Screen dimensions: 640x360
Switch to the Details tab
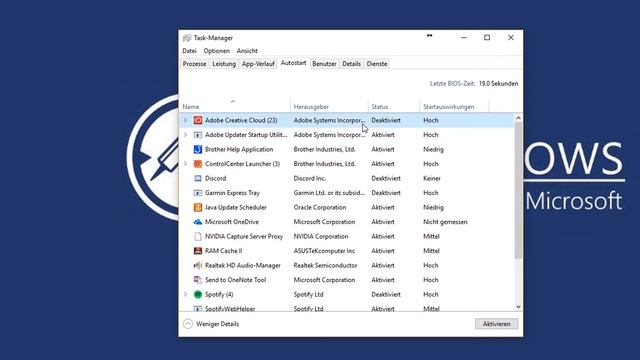pos(351,64)
